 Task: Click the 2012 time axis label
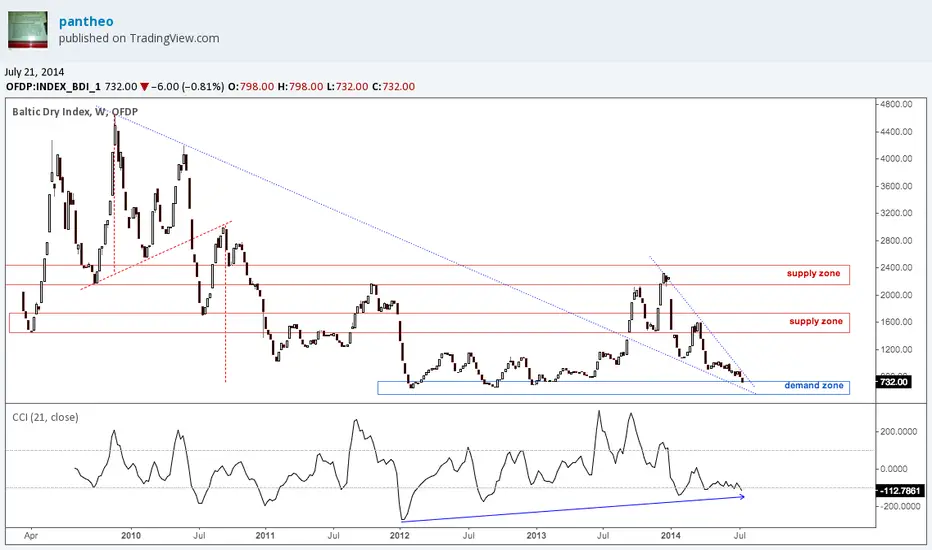click(399, 536)
